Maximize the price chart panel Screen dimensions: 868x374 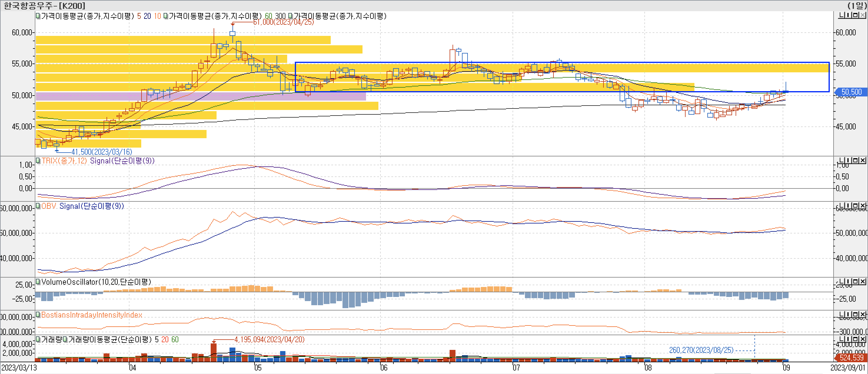[x=856, y=16]
